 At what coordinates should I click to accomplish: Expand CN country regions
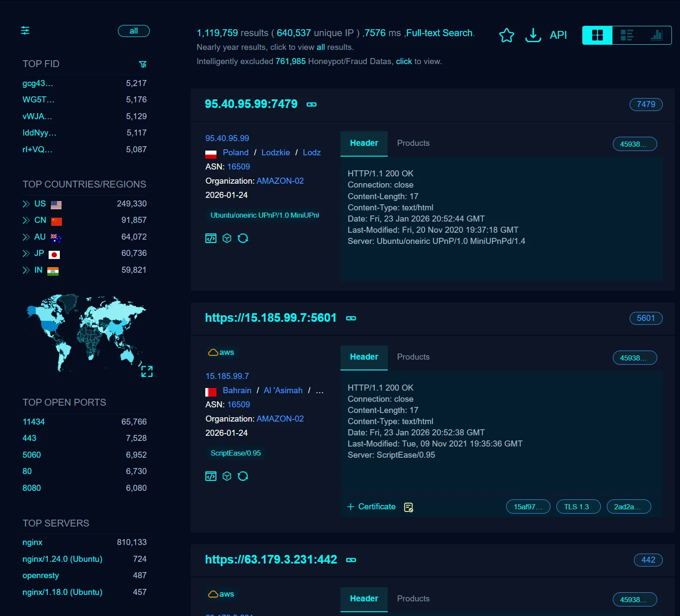click(x=26, y=221)
